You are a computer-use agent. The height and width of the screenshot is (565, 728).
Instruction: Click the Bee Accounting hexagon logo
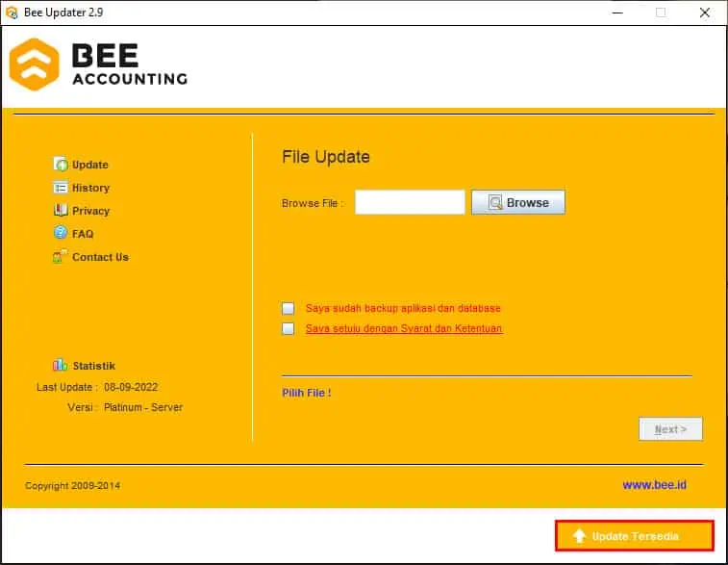click(35, 64)
